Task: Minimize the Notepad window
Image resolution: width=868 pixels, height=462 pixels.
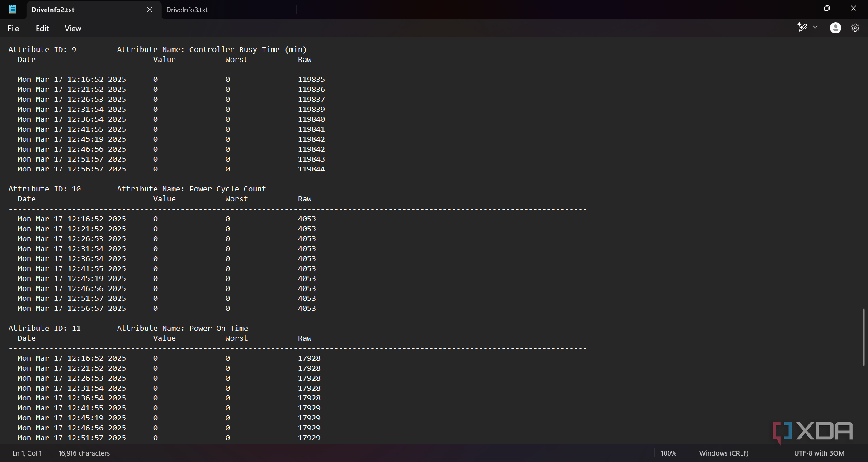Action: [x=801, y=8]
